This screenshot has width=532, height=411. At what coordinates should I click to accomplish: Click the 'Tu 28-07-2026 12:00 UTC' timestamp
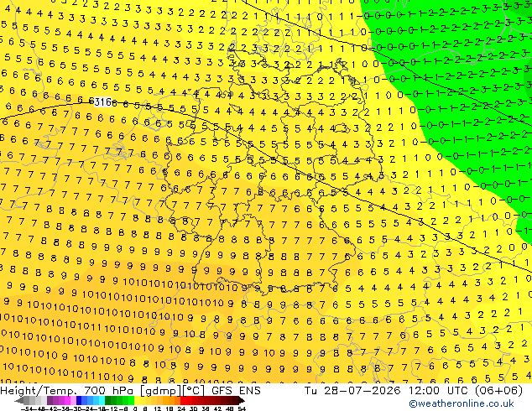(x=385, y=391)
